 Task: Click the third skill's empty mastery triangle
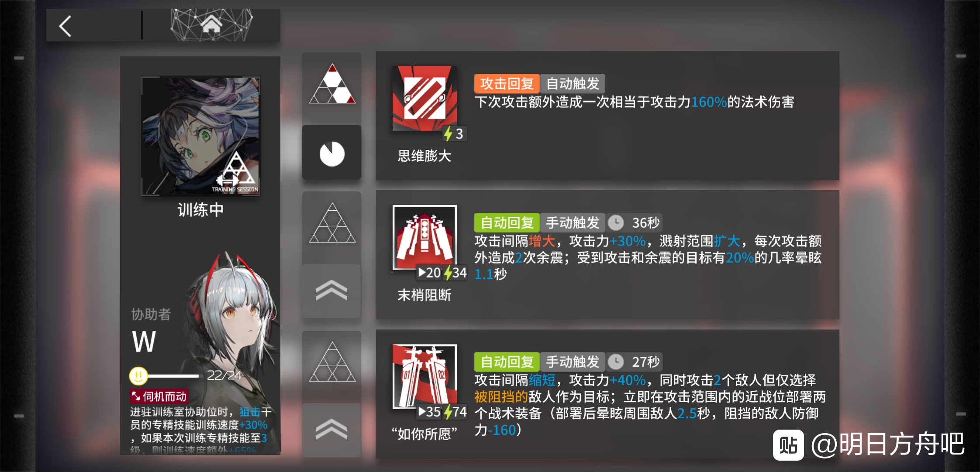click(332, 361)
